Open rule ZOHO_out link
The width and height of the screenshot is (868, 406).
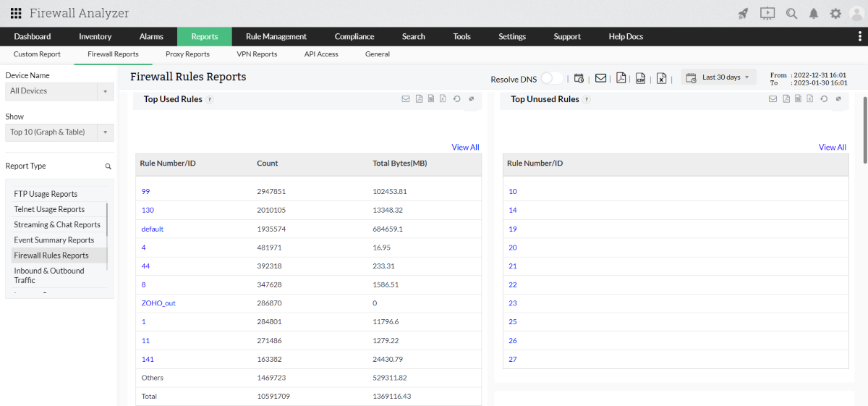click(x=158, y=303)
